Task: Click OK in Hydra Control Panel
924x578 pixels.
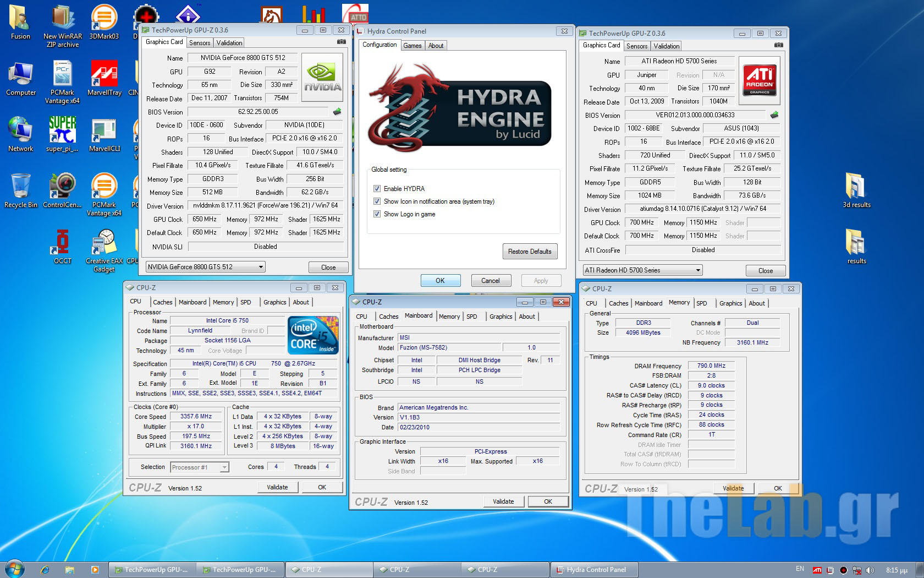Action: 441,281
